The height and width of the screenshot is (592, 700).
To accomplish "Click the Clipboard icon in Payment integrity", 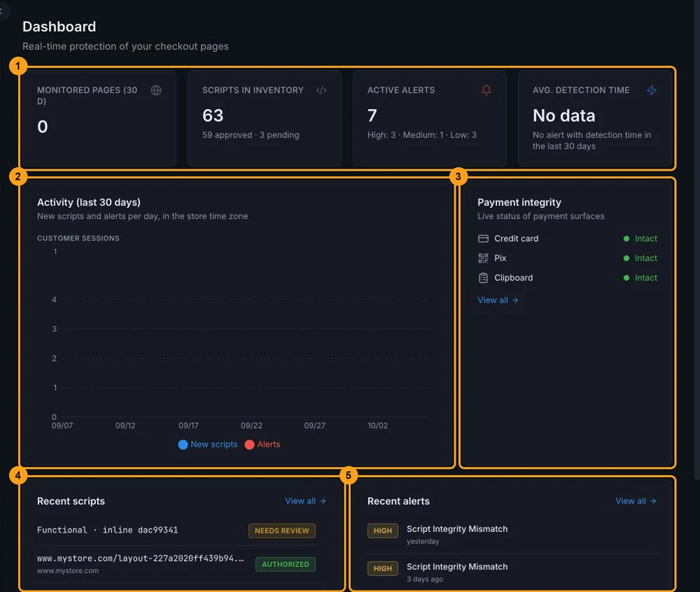I will click(483, 278).
